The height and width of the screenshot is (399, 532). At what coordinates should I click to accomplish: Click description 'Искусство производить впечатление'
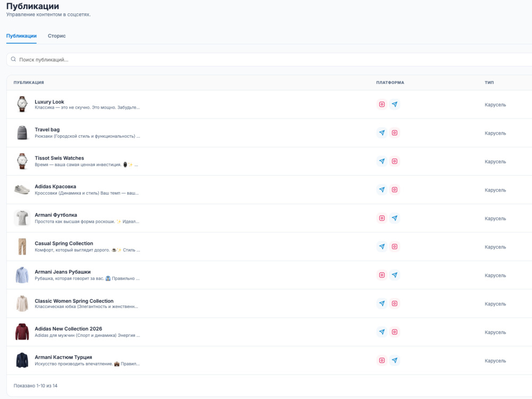pos(87,364)
